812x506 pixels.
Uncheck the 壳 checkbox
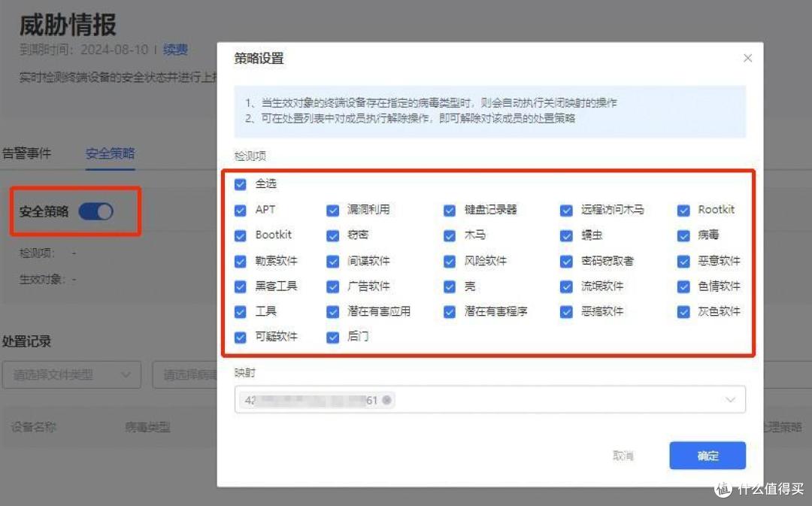pos(450,286)
